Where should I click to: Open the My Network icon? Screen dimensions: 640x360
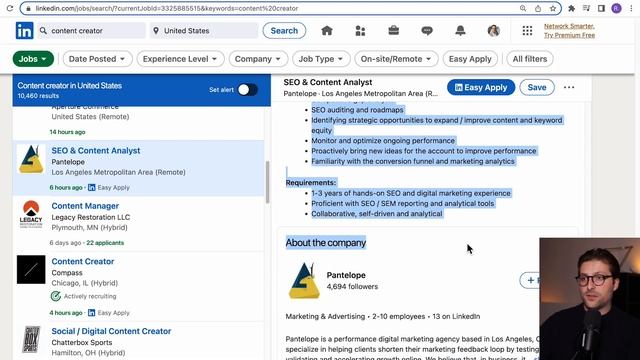360,31
